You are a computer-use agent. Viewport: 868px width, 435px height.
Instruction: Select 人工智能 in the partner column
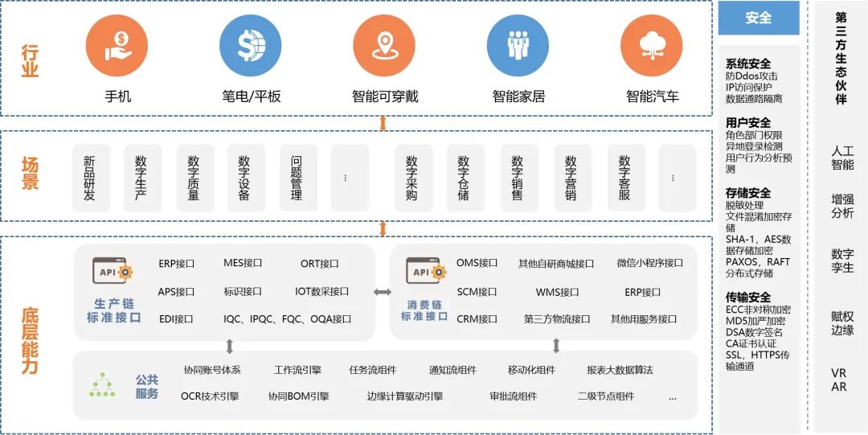coord(842,158)
